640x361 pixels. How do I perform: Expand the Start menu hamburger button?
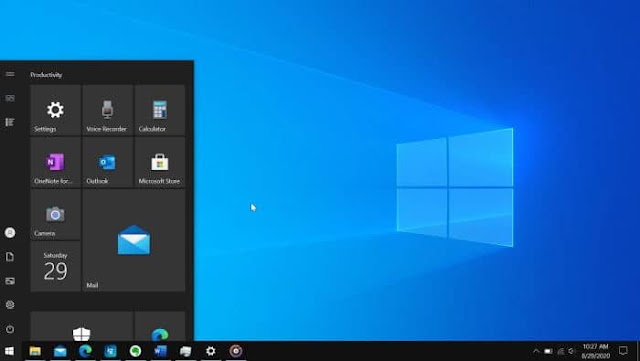[x=10, y=74]
